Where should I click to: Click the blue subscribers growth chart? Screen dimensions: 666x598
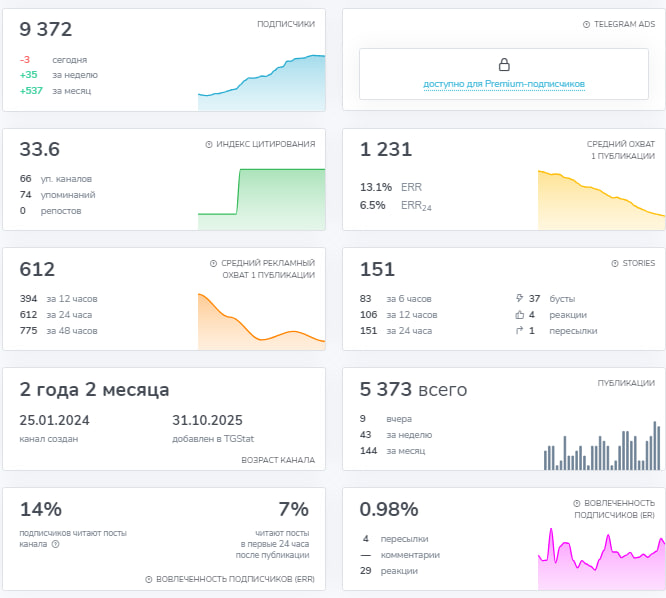pyautogui.click(x=262, y=83)
